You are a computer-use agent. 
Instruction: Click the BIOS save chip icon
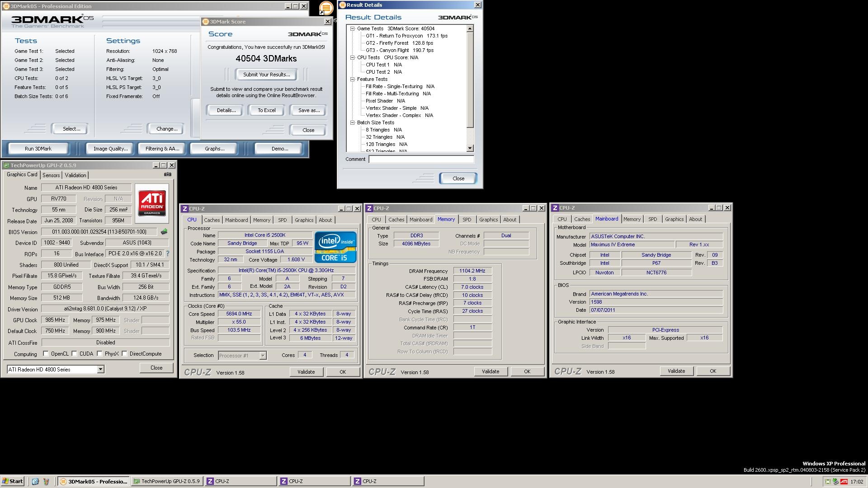(x=164, y=232)
